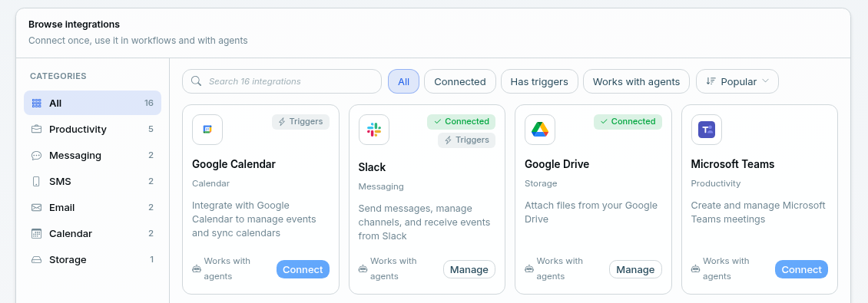Click the count 1 beside Storage
The height and width of the screenshot is (303, 868).
click(151, 259)
